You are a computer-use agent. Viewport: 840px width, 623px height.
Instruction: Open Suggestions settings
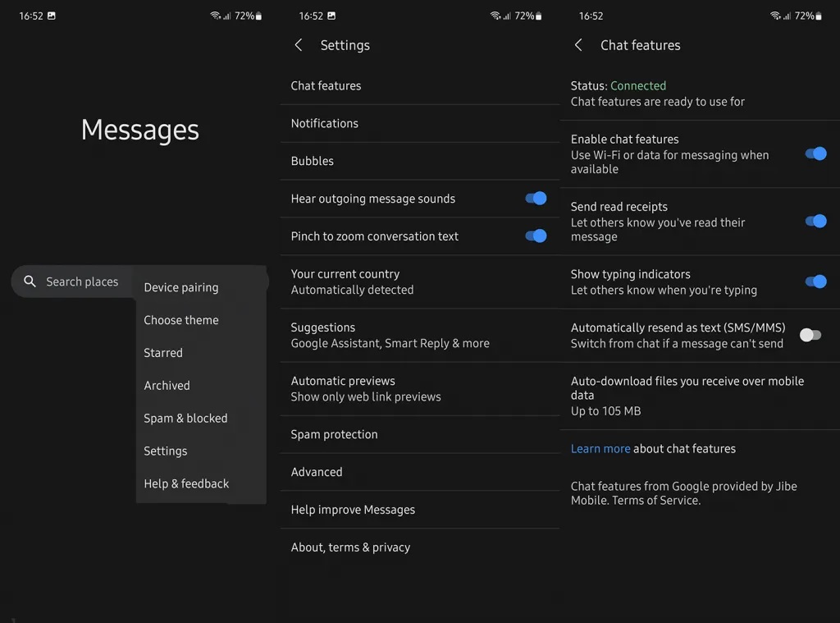tap(419, 335)
